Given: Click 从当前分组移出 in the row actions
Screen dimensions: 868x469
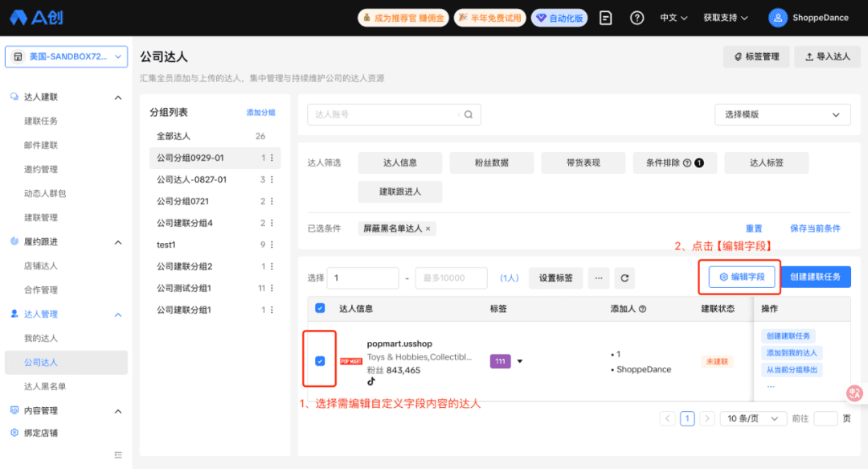Looking at the screenshot, I should point(792,370).
